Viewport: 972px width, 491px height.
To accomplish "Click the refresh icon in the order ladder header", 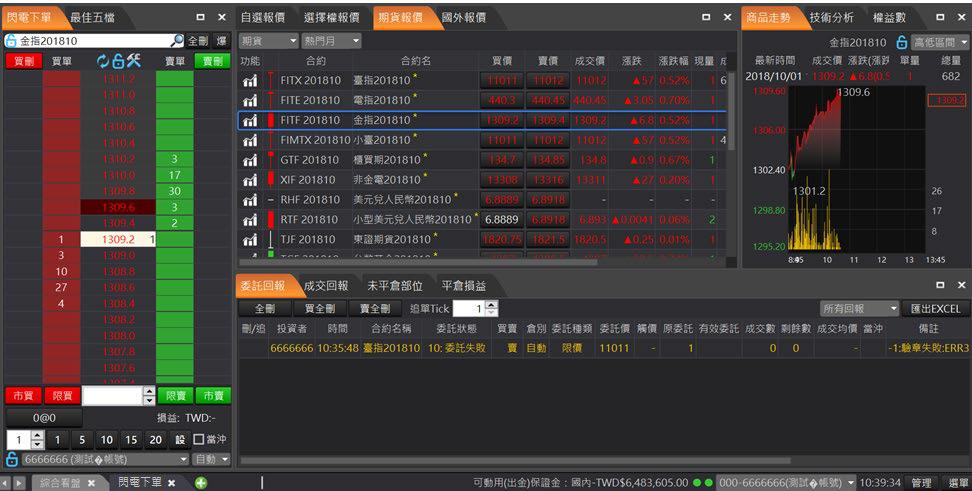I will [103, 61].
